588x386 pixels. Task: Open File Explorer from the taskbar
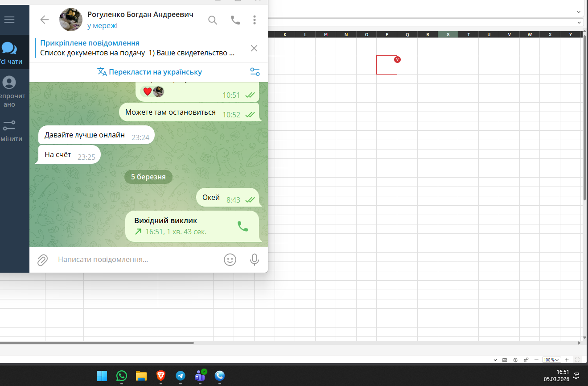coord(141,376)
